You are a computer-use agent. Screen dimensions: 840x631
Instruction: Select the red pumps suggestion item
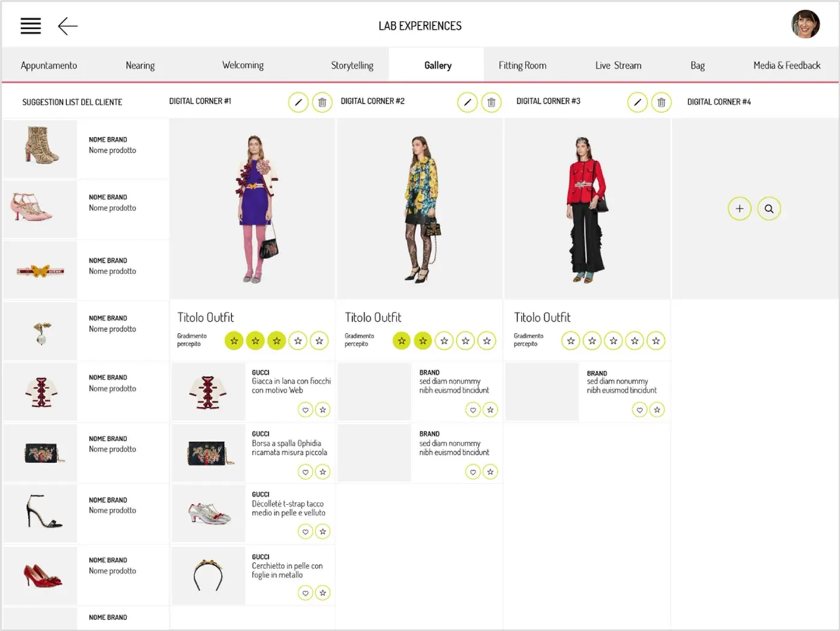coord(86,575)
